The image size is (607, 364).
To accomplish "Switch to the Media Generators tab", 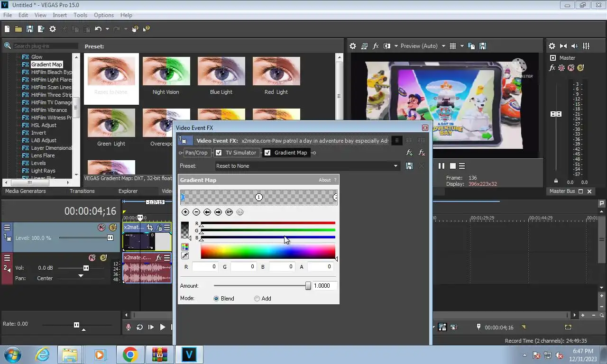I will 26,191.
